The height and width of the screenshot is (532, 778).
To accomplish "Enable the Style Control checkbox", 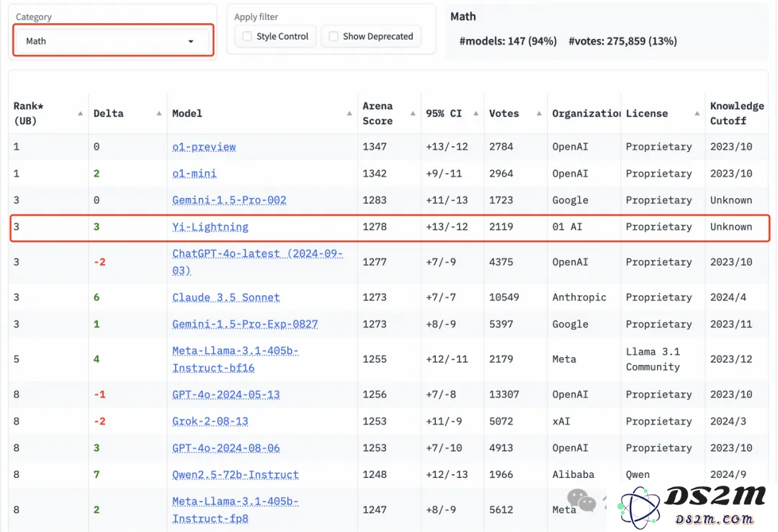I will [x=246, y=36].
